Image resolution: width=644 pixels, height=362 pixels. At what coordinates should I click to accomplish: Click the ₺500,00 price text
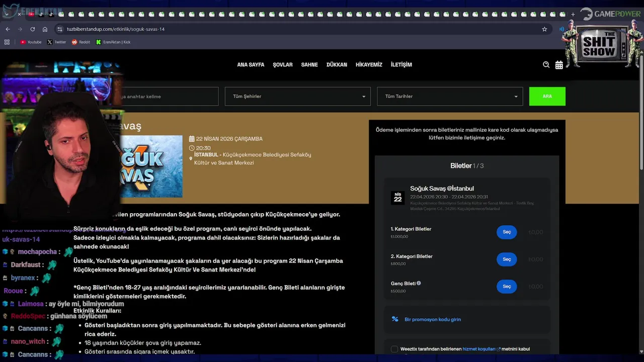tap(398, 291)
